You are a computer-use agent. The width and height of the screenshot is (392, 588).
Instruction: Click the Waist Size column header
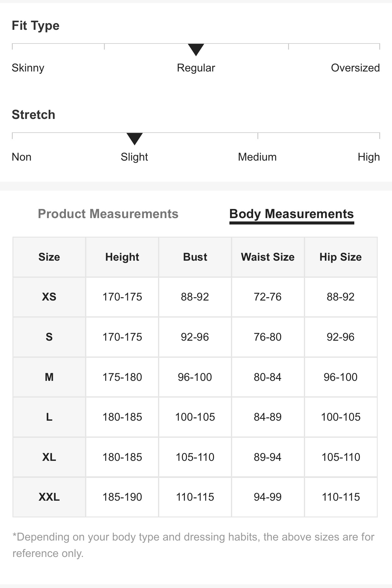pos(268,257)
